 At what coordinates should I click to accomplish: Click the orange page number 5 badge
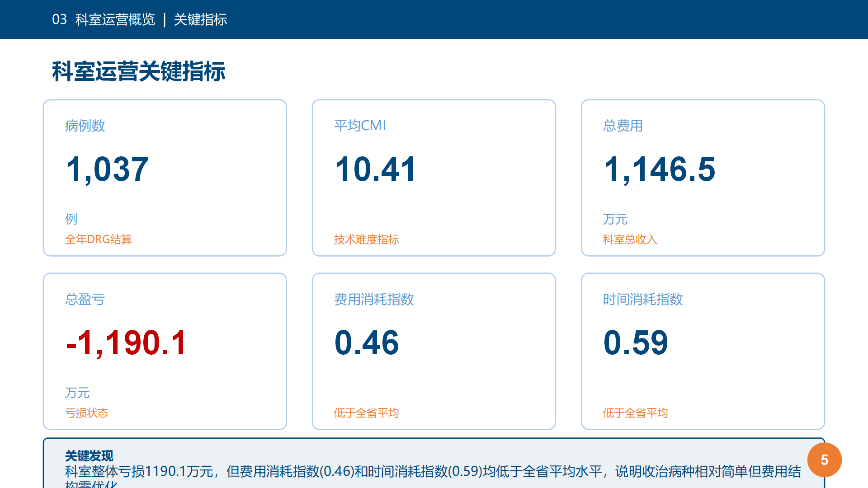(x=825, y=460)
